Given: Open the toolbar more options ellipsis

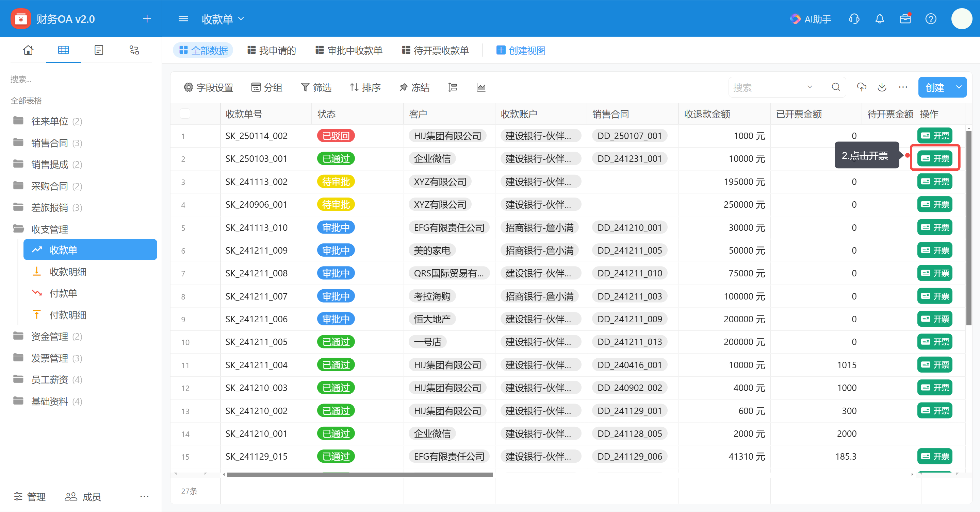Looking at the screenshot, I should [903, 87].
